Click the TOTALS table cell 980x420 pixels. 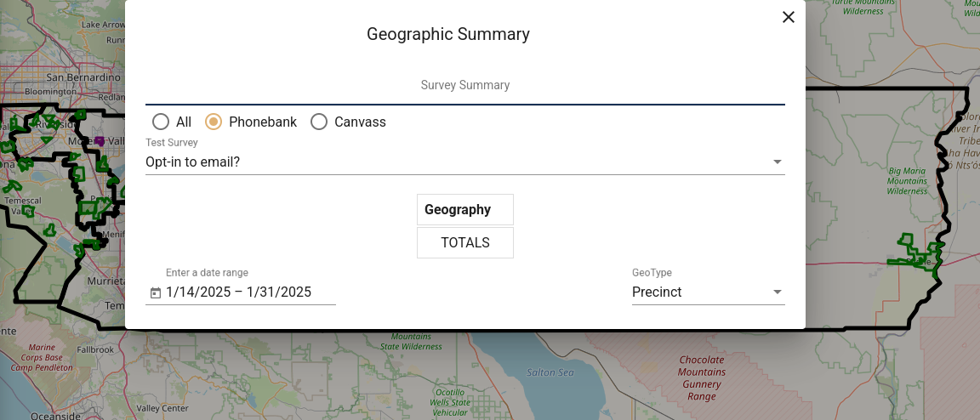coord(465,242)
